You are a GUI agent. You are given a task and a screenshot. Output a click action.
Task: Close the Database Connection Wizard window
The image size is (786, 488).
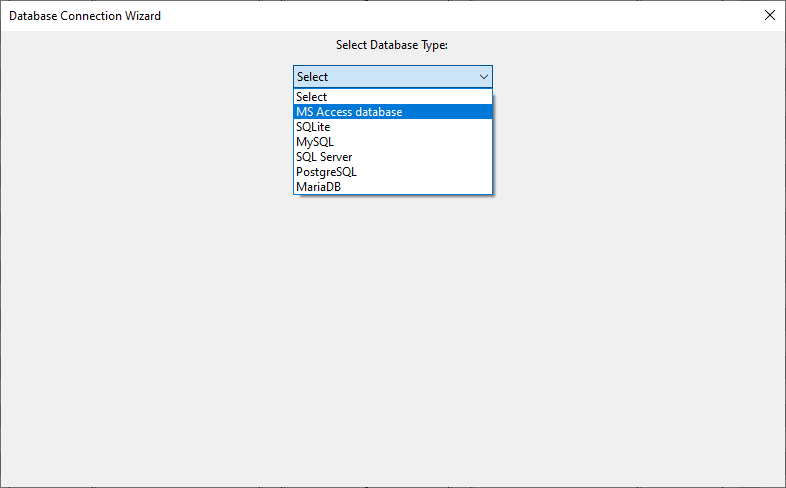(x=770, y=15)
